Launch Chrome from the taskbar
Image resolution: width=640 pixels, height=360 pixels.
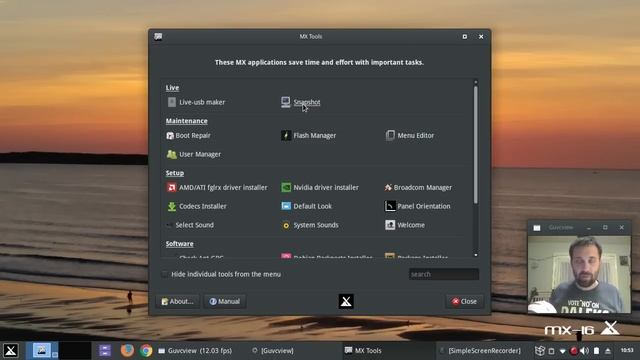[x=146, y=351]
